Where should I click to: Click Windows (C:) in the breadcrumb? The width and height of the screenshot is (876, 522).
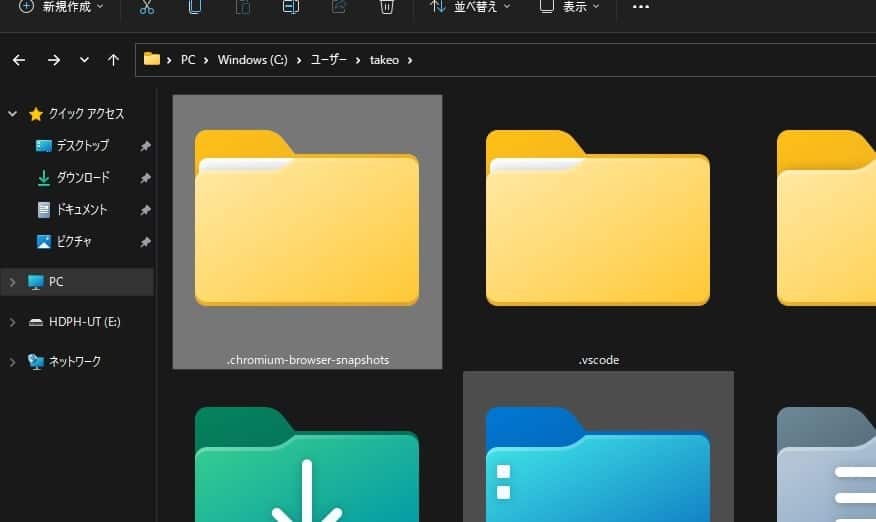[253, 60]
